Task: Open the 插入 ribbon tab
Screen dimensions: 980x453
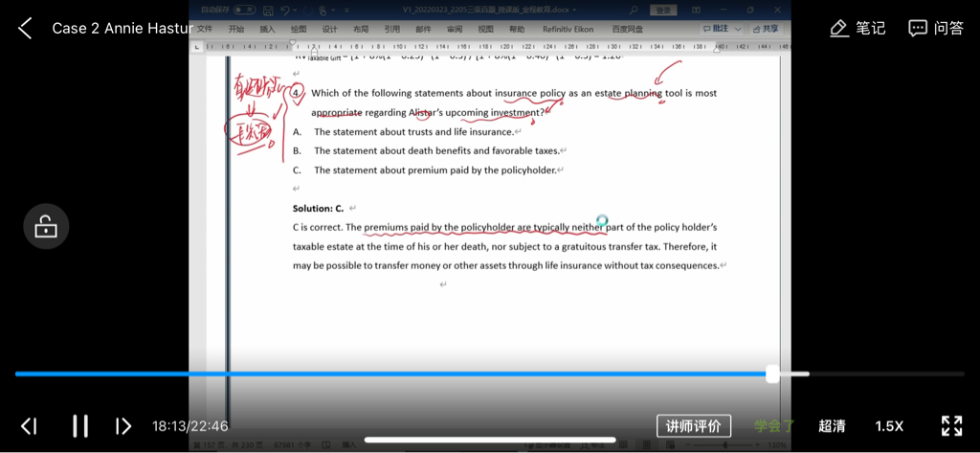Action: (267, 30)
